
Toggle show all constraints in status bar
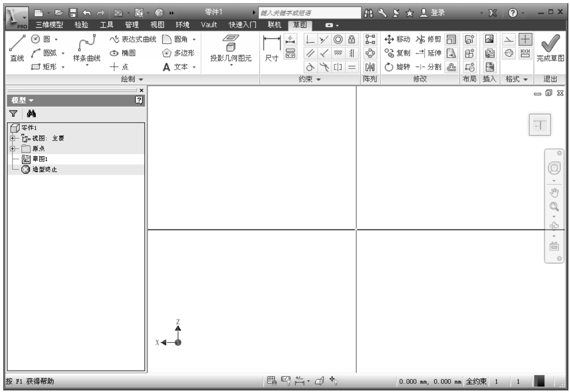coord(286,381)
